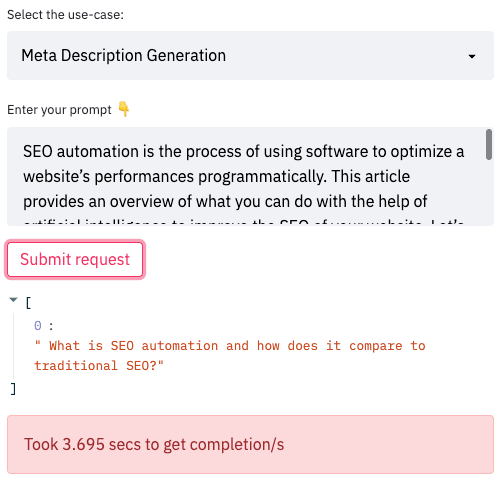The height and width of the screenshot is (487, 500).
Task: Click the 'Select the use-case:' label
Action: (x=65, y=15)
